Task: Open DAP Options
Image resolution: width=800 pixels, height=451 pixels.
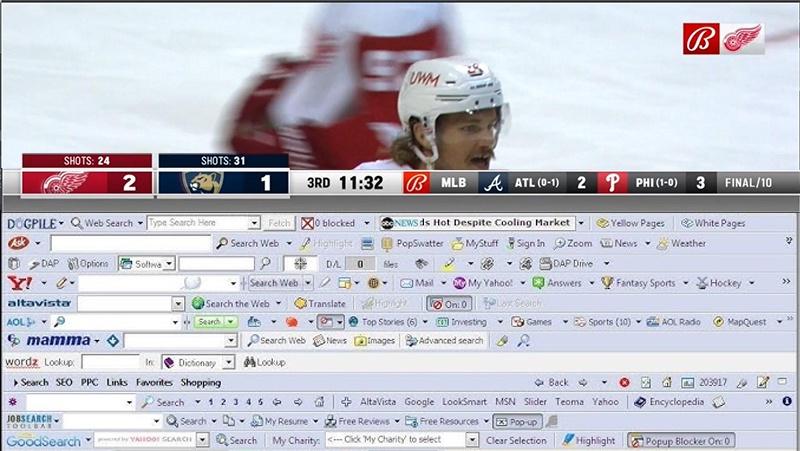Action: (88, 264)
